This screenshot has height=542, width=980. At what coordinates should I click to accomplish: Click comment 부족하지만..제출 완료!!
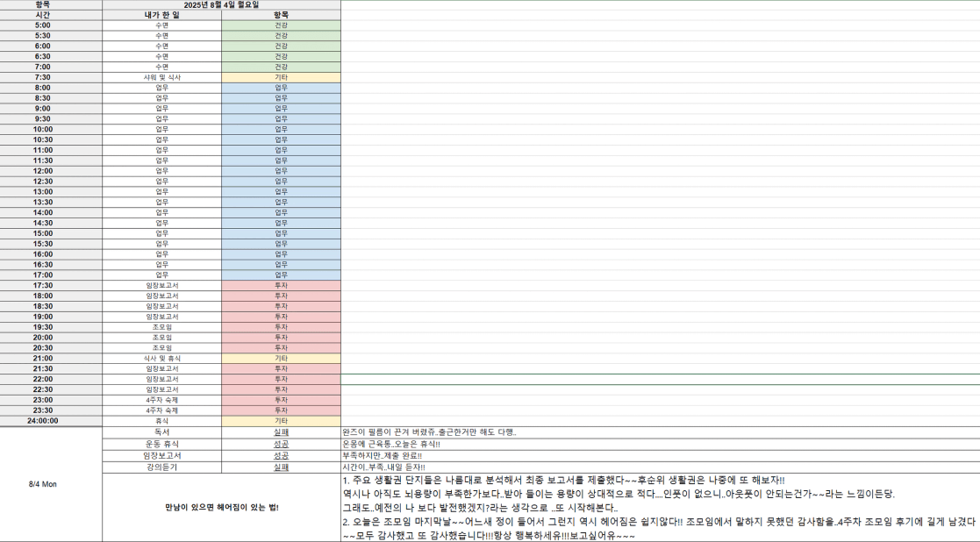pyautogui.click(x=383, y=456)
